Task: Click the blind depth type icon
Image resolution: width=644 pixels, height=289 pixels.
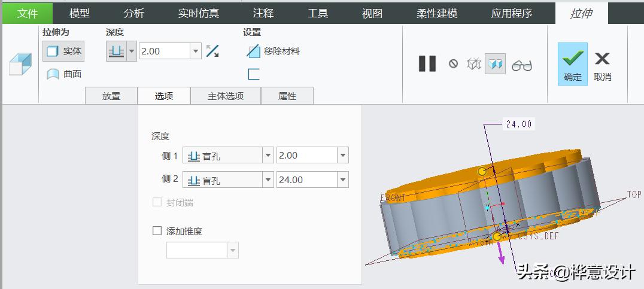Action: tap(116, 51)
